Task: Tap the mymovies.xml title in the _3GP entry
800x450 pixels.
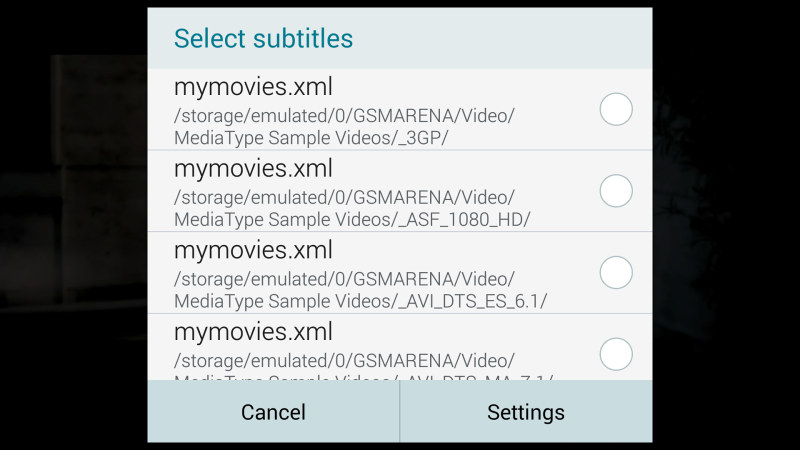Action: tap(253, 87)
